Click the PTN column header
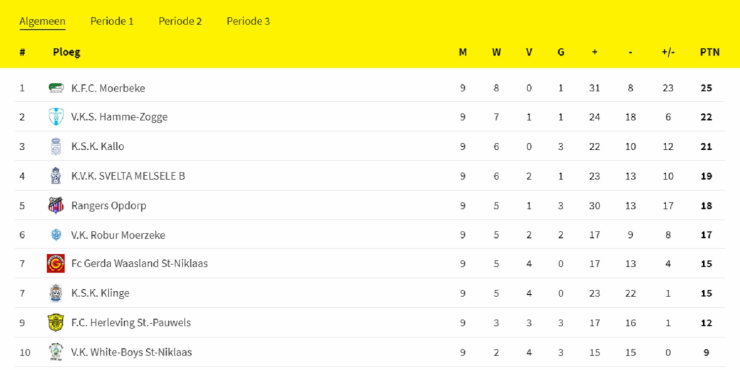Screen dimensions: 740x370 point(709,52)
